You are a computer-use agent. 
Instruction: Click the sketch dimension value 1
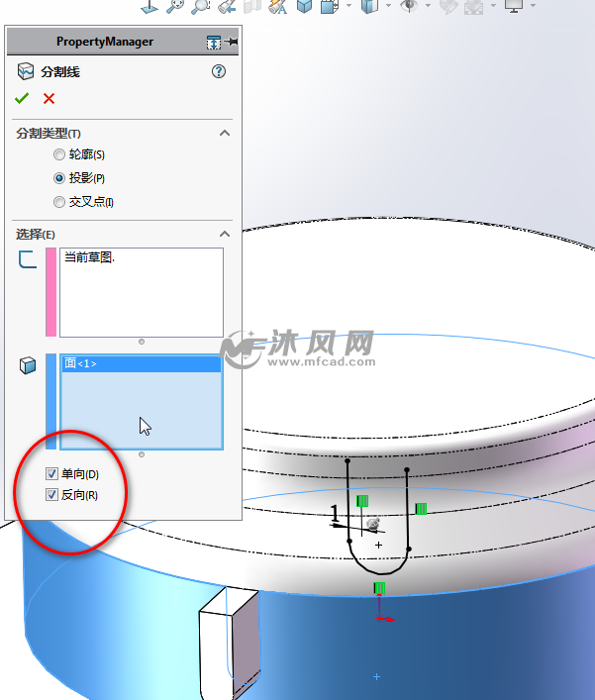pyautogui.click(x=335, y=514)
